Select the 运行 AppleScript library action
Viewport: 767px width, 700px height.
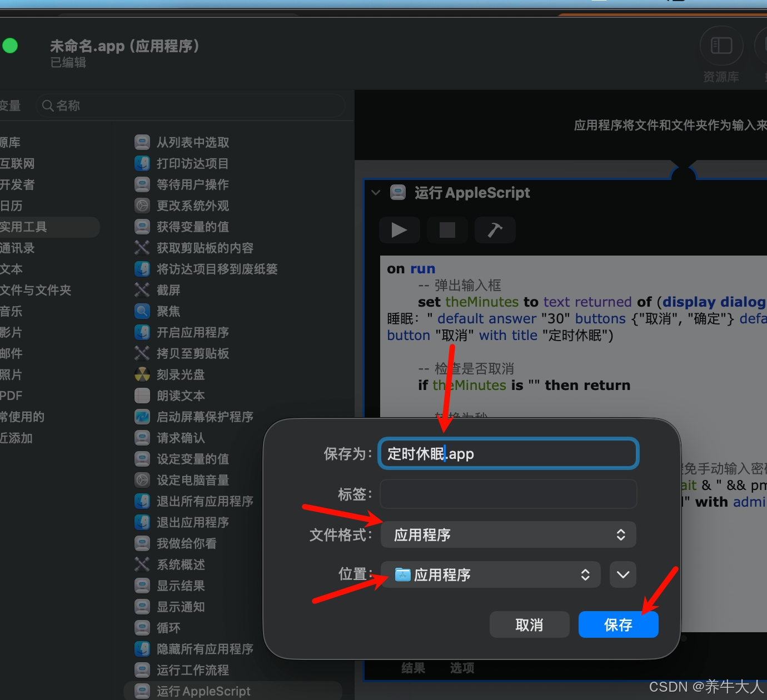coord(232,691)
